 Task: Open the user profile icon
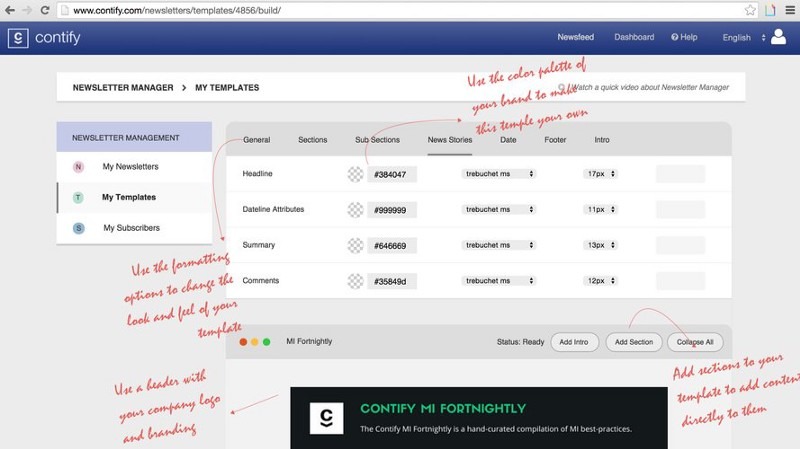[779, 37]
